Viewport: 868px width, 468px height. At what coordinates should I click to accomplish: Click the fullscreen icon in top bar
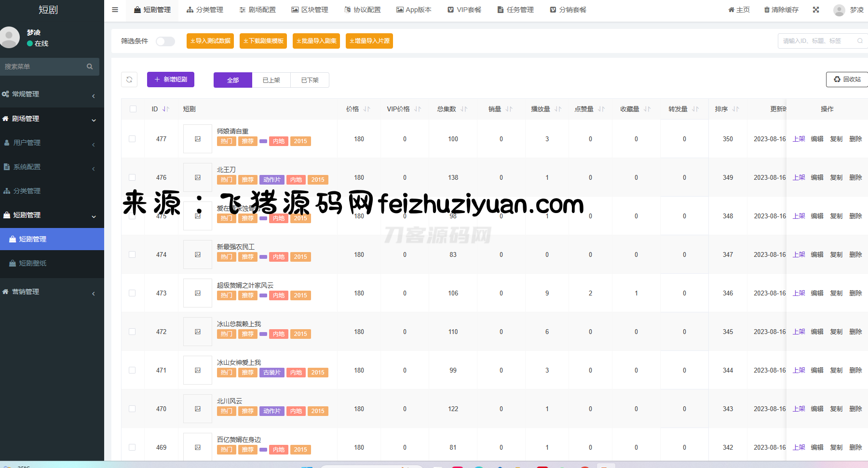point(816,10)
